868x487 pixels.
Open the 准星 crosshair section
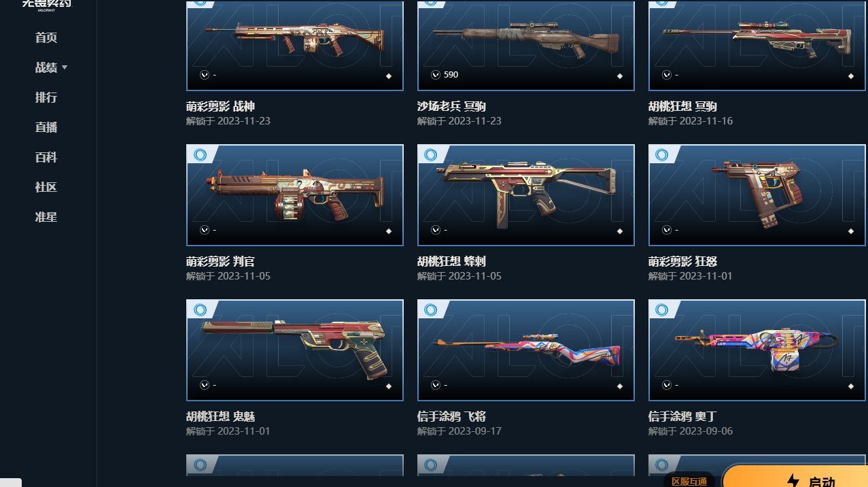click(46, 217)
